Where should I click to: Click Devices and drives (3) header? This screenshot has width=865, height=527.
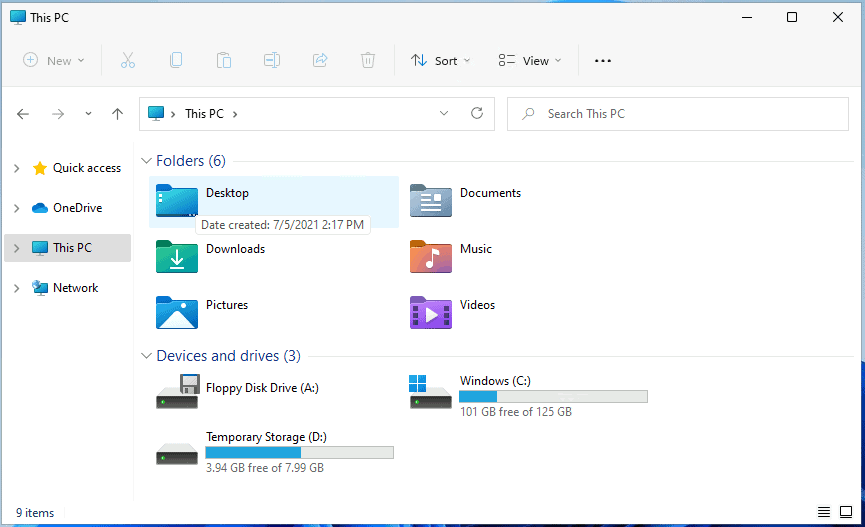coord(228,356)
